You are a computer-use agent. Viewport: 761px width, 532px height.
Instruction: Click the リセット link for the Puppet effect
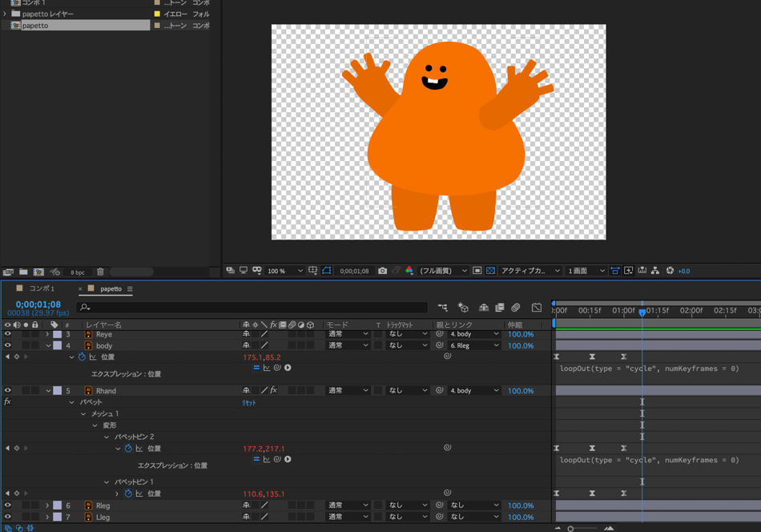coord(249,403)
